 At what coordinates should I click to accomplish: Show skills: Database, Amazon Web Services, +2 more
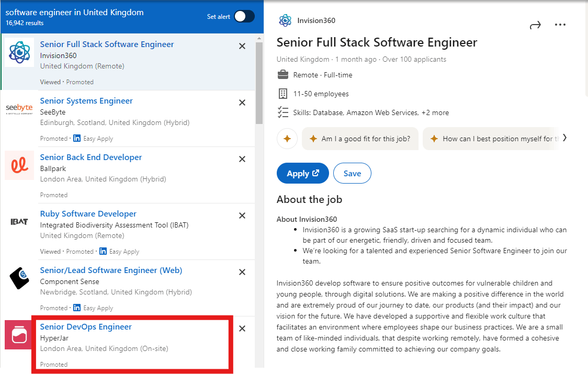[x=371, y=112]
